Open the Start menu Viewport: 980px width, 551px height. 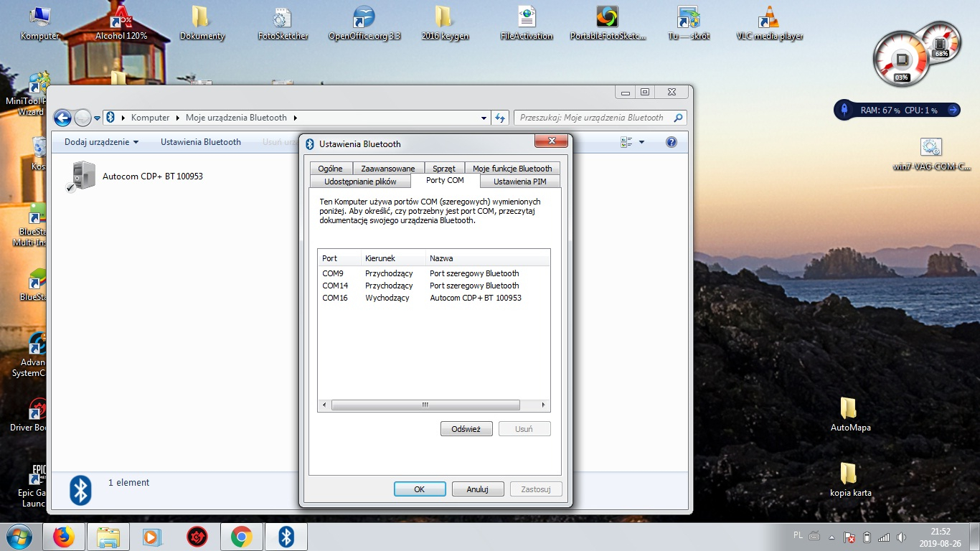pos(19,537)
